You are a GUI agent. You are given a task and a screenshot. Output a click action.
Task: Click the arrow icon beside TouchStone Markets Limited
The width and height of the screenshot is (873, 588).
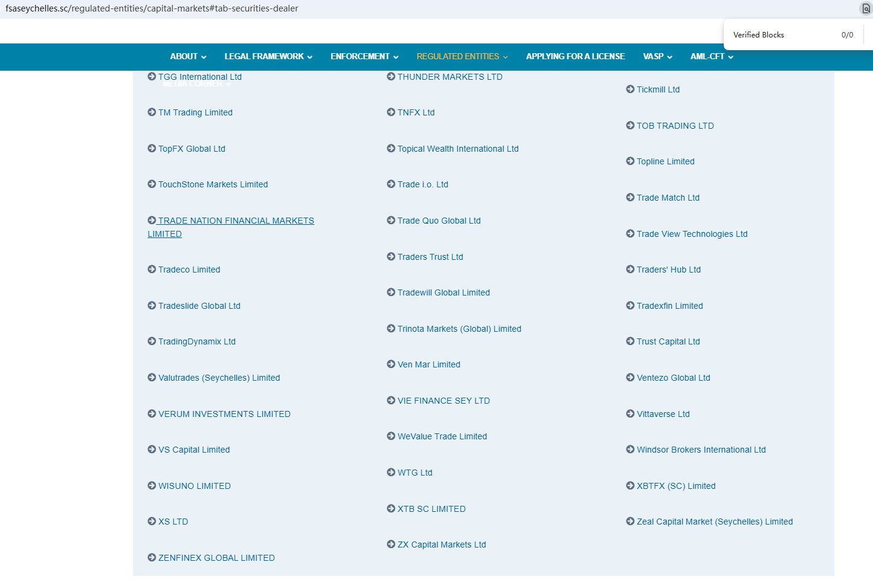pyautogui.click(x=152, y=184)
